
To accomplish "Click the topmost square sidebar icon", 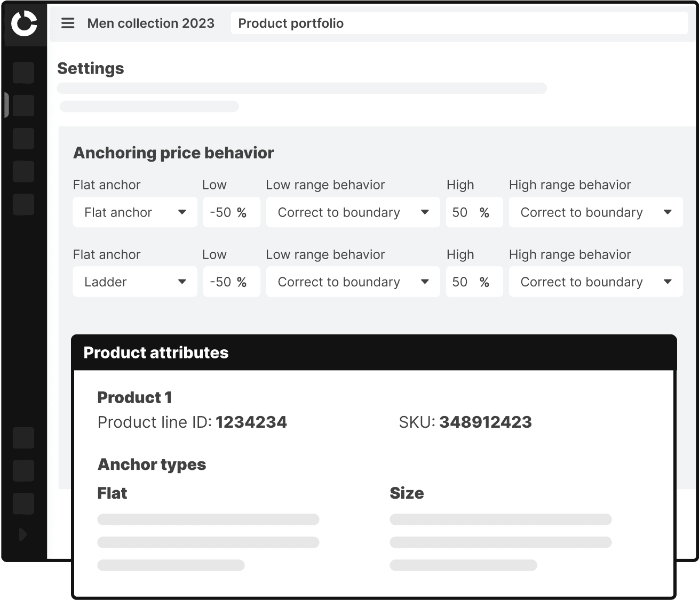I will pos(23,73).
